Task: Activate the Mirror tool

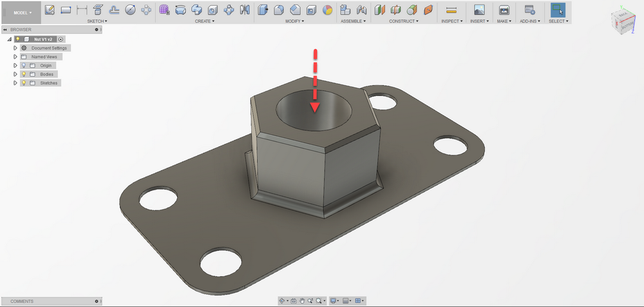Action: click(x=245, y=10)
